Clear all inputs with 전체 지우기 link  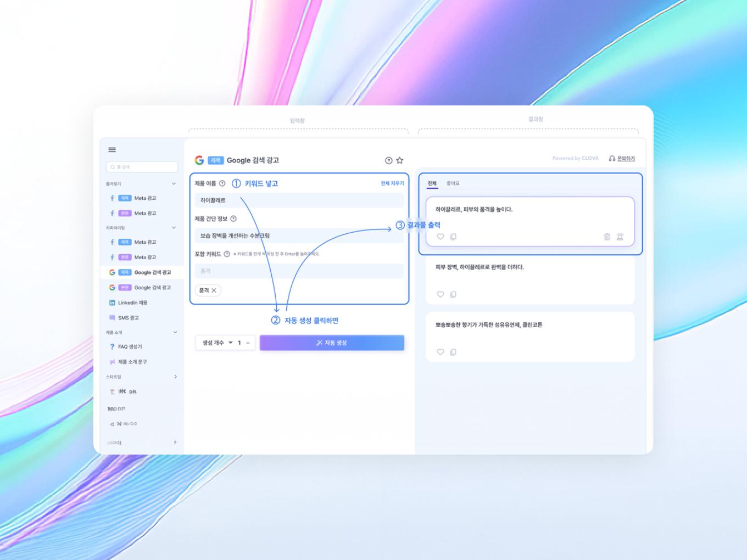[x=391, y=183]
